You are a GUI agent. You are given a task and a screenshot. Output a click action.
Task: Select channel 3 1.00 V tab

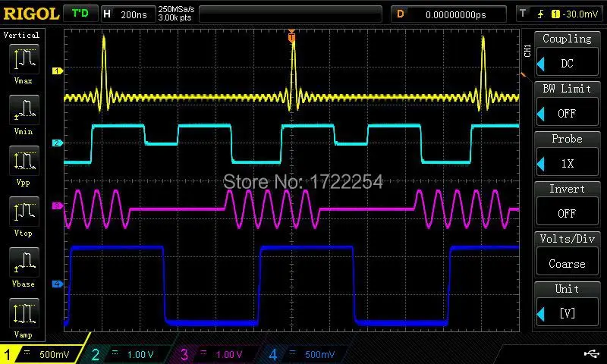tap(217, 354)
